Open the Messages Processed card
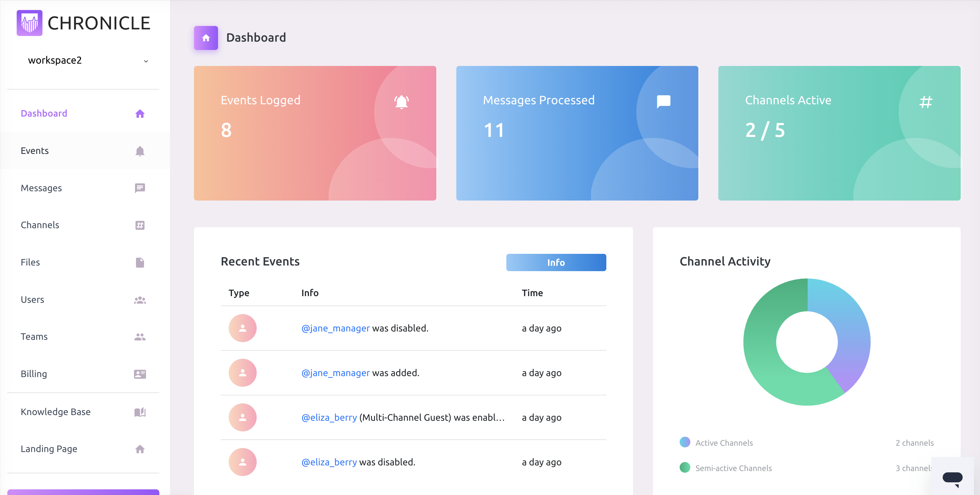 pyautogui.click(x=577, y=133)
